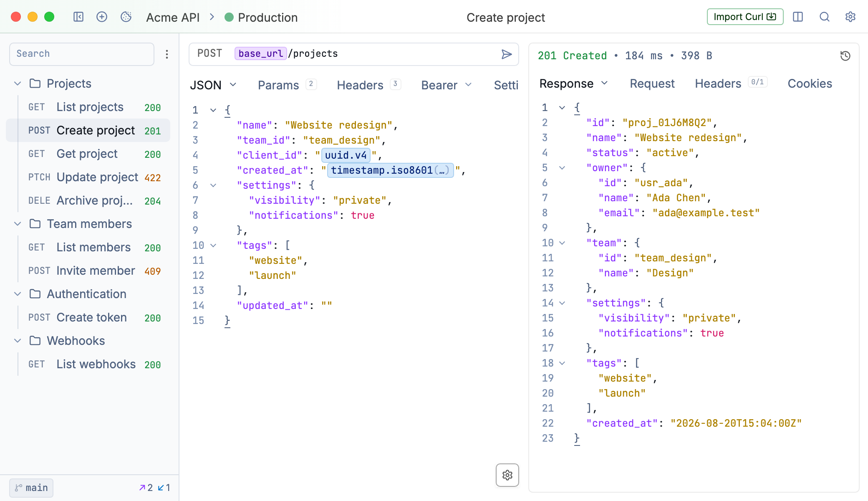
Task: Send the POST request with arrow icon
Action: click(x=507, y=54)
